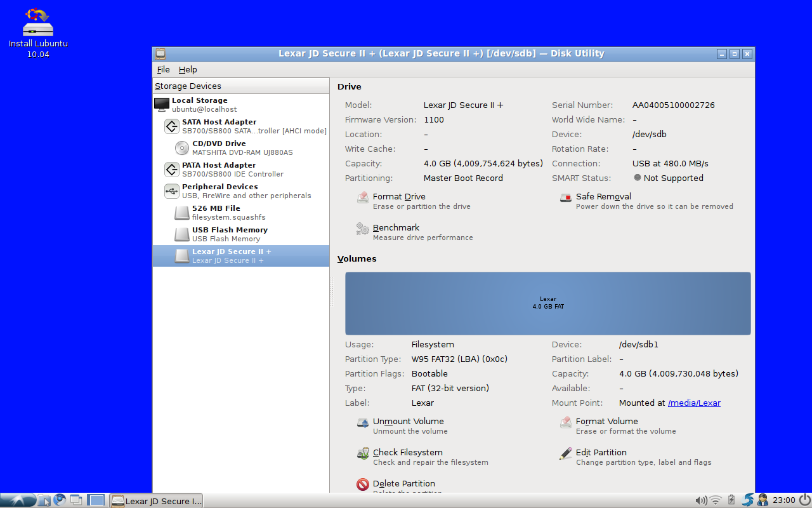Viewport: 812px width, 508px height.
Task: Click Format Drive action text
Action: pyautogui.click(x=399, y=197)
